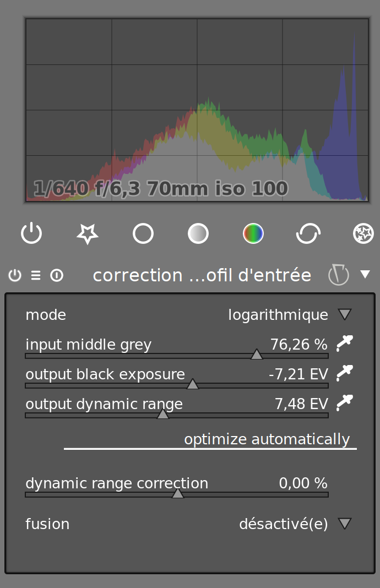The width and height of the screenshot is (380, 588).
Task: Select the basic modules group circle
Action: pos(143,233)
